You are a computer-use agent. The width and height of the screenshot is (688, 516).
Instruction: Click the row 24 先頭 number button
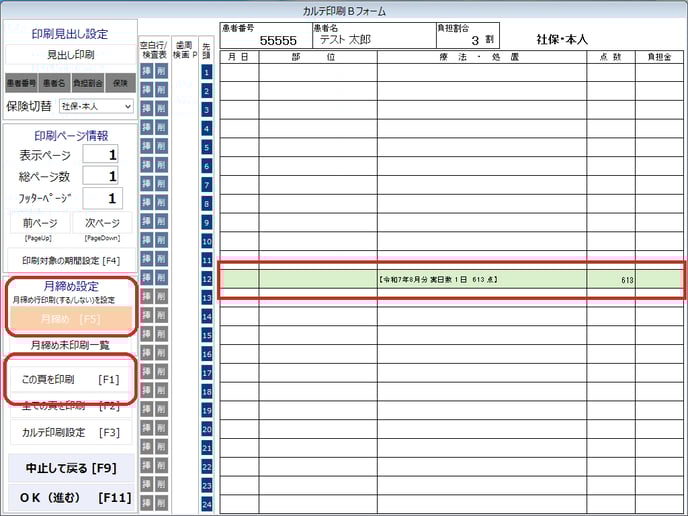click(x=207, y=505)
